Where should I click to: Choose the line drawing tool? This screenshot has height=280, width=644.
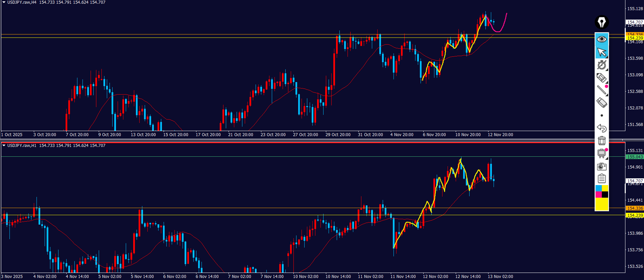[x=602, y=90]
